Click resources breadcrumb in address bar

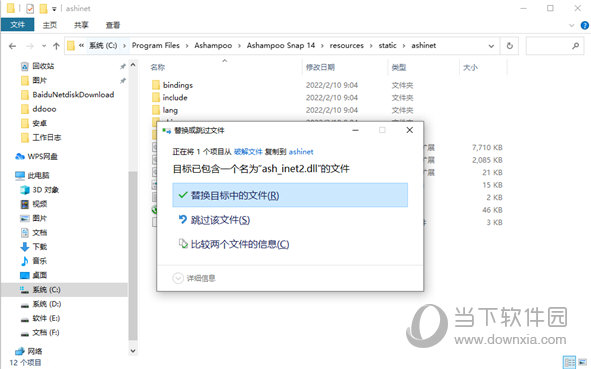tap(346, 45)
